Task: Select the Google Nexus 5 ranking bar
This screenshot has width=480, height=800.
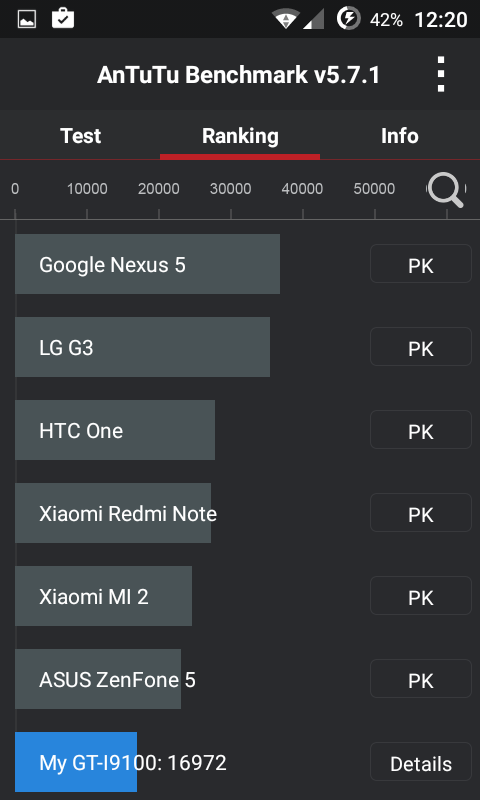Action: pos(147,264)
